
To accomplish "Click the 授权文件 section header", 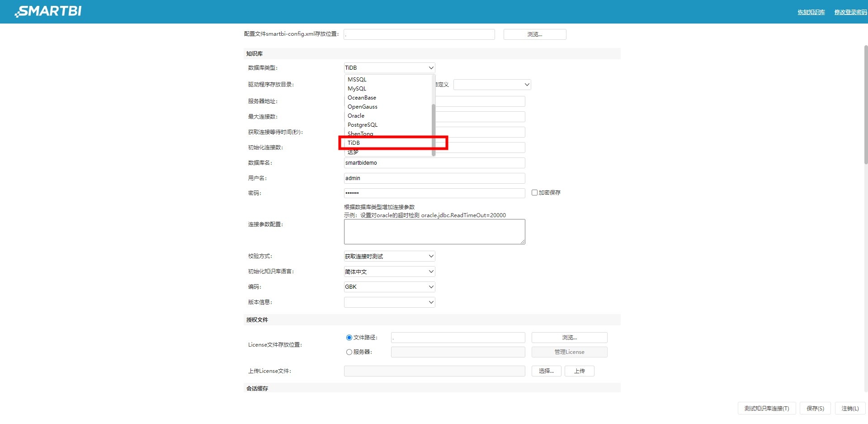I will coord(432,319).
